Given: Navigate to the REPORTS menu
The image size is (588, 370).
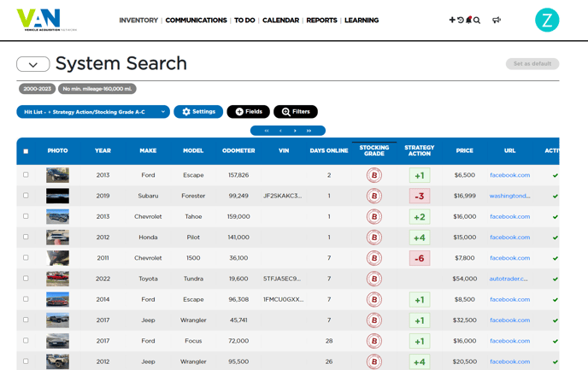Looking at the screenshot, I should 321,21.
